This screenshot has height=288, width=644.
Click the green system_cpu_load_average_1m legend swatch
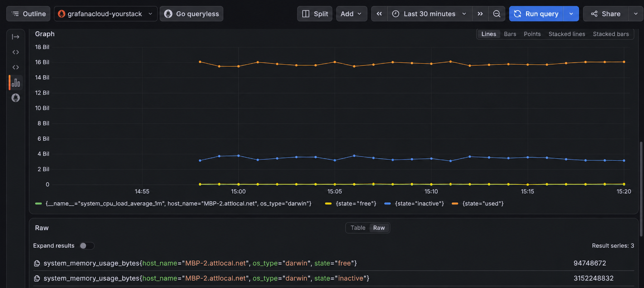tap(38, 204)
